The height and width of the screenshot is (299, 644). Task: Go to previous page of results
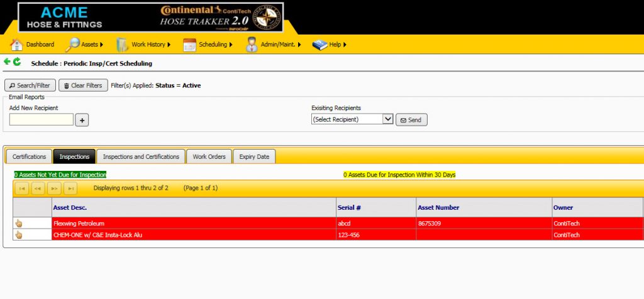(x=38, y=188)
